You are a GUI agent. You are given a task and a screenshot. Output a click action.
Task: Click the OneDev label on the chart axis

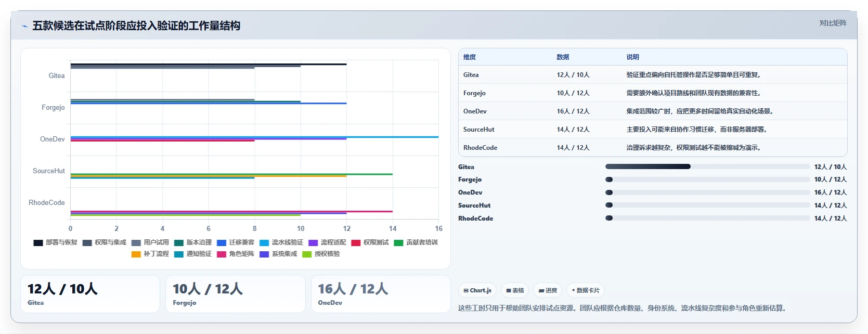[53, 139]
